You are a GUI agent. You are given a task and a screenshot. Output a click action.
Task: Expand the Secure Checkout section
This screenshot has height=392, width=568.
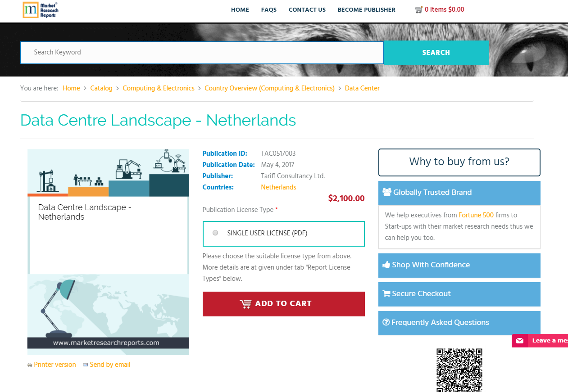tap(459, 294)
